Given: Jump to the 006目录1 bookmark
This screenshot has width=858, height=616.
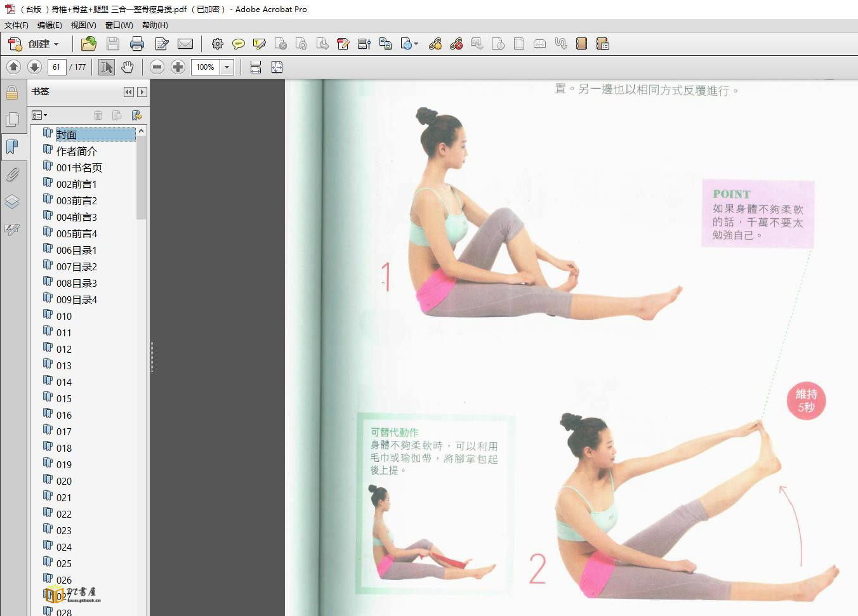Looking at the screenshot, I should [x=77, y=250].
